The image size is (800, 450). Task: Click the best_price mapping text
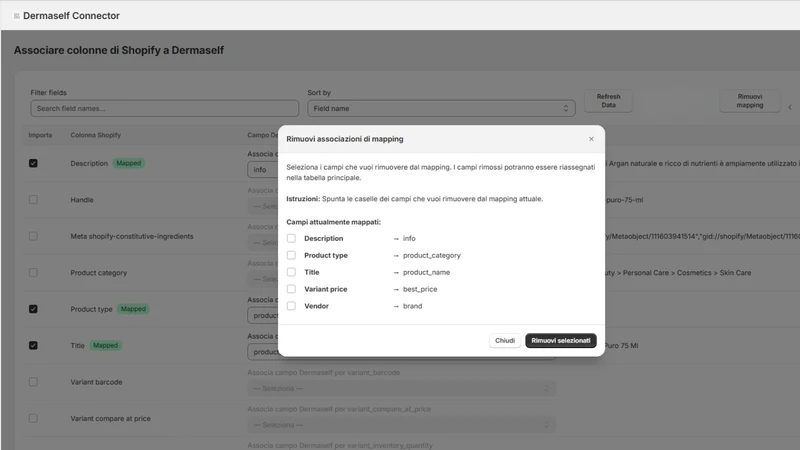pos(420,289)
